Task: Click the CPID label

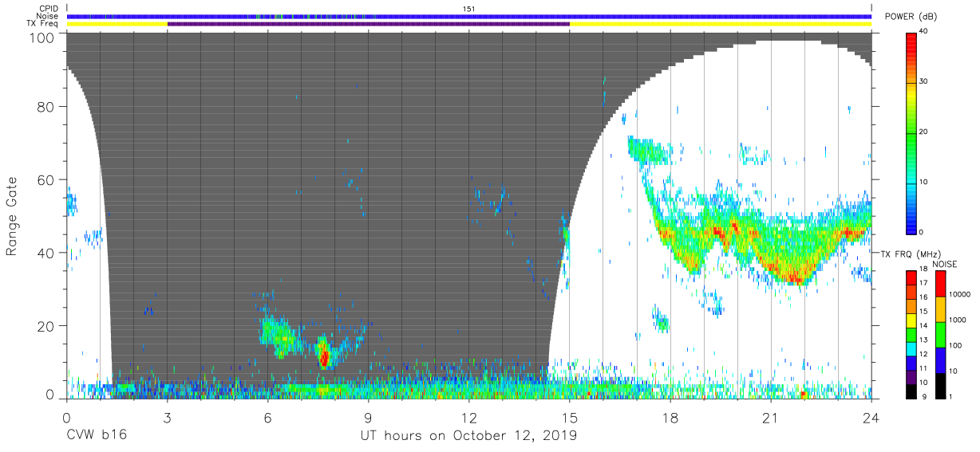Action: click(50, 9)
